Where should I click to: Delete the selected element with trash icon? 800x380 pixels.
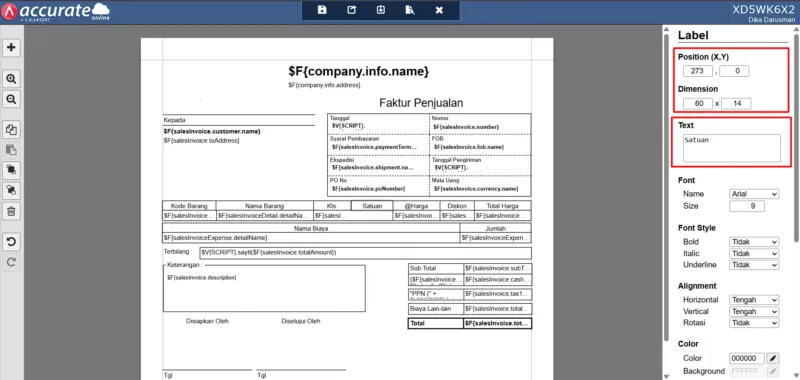11,211
